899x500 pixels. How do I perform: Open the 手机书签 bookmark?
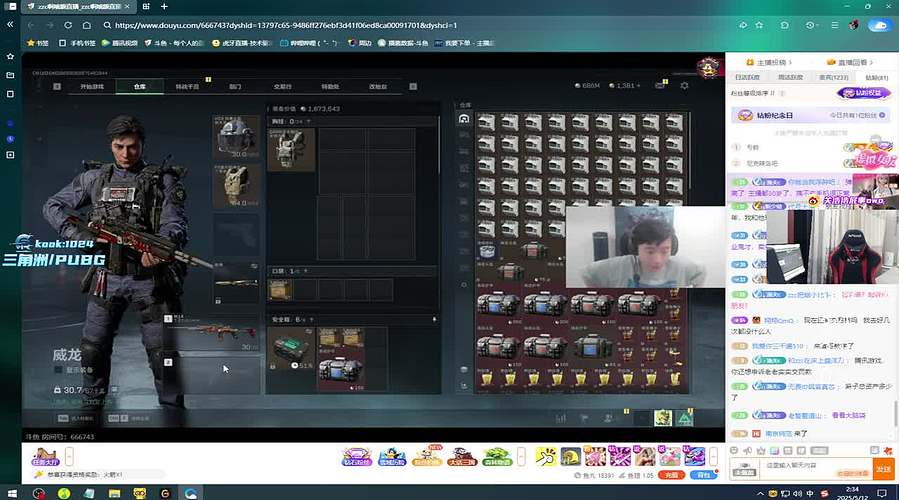point(77,43)
